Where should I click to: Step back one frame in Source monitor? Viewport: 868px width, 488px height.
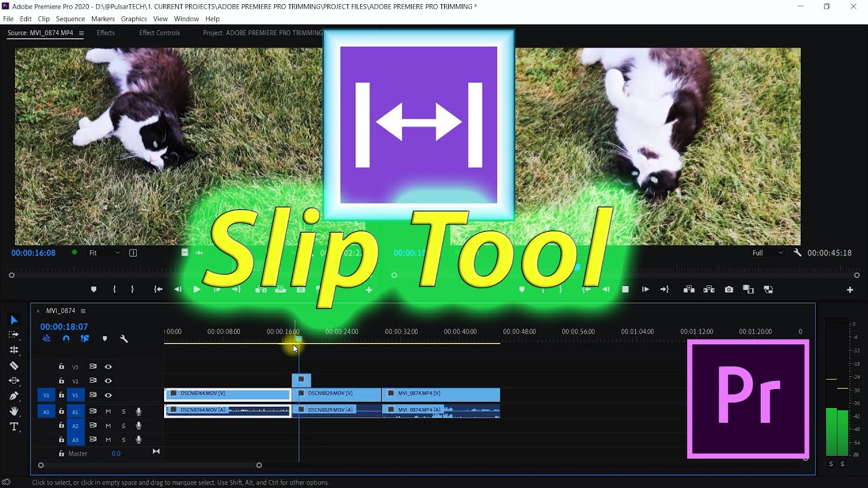click(x=178, y=289)
